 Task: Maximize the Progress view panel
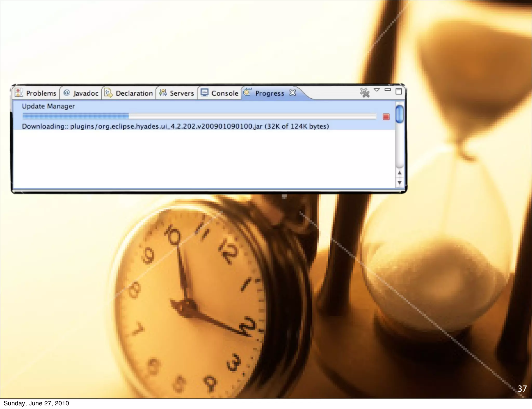click(399, 91)
